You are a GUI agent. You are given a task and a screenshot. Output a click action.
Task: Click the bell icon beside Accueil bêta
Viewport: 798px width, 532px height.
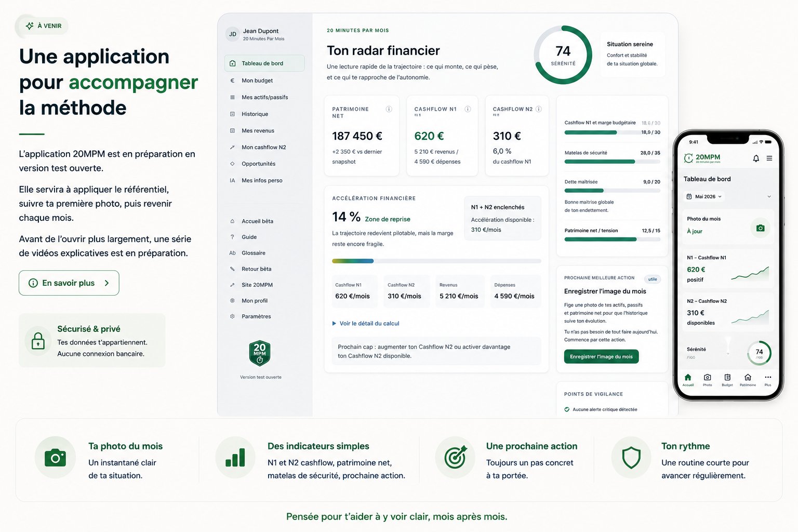pyautogui.click(x=232, y=221)
